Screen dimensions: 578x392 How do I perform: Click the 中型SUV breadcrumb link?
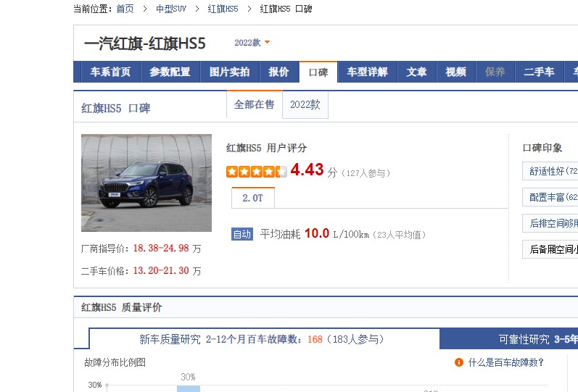[x=170, y=9]
